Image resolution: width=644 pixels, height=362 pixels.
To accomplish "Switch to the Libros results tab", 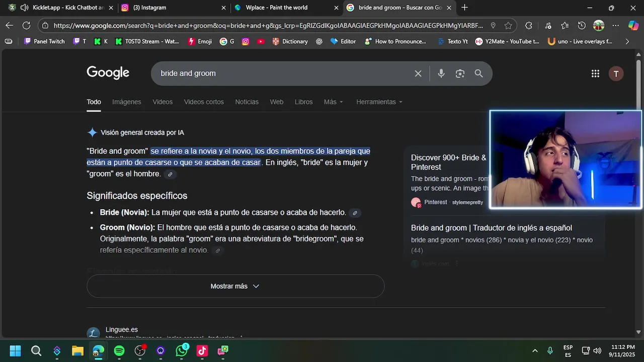I will 303,102.
